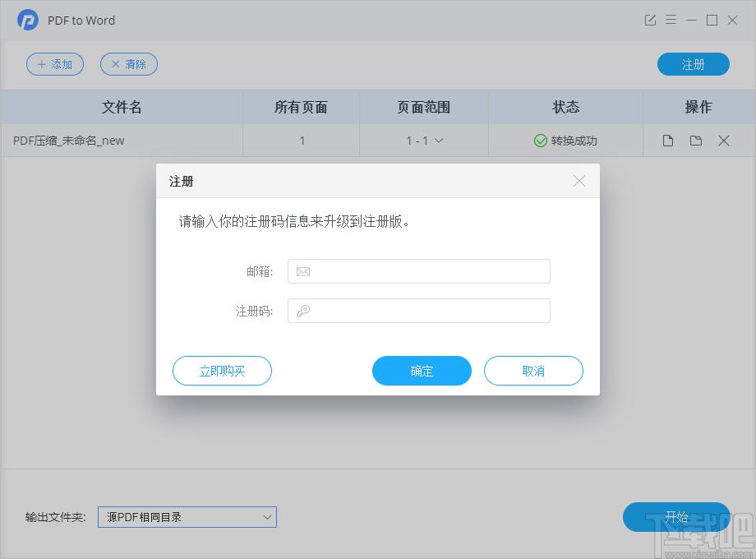Select the file name PDF压缩_未命名_new

(x=68, y=141)
